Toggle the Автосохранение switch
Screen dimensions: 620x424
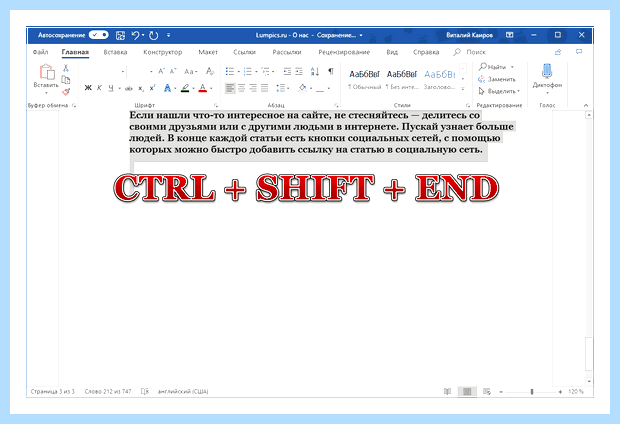coord(98,35)
